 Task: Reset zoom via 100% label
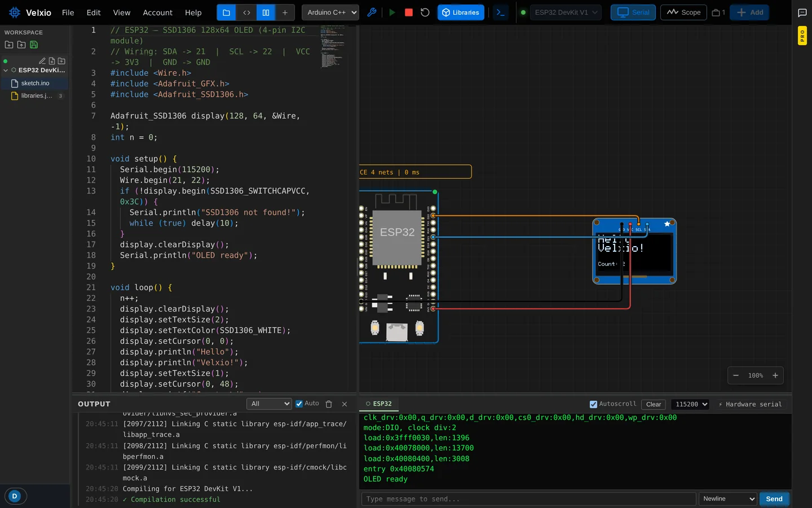(756, 375)
